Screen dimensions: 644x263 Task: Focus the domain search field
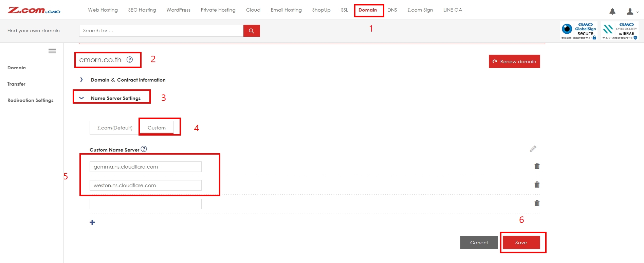tap(161, 31)
